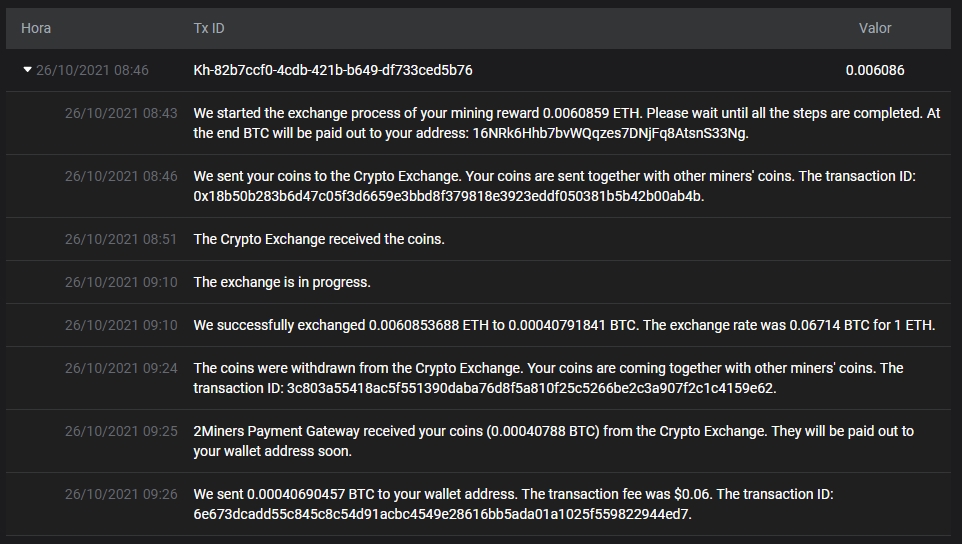This screenshot has height=544, width=962.
Task: Click the 'successfully exchanged' ETH to BTC message
Action: 564,325
